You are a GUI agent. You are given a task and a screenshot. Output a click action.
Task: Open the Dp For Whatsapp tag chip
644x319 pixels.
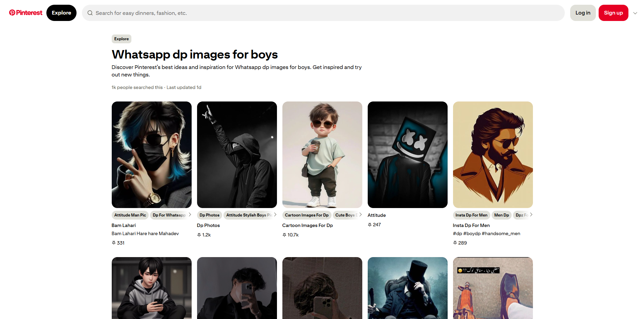pyautogui.click(x=169, y=215)
